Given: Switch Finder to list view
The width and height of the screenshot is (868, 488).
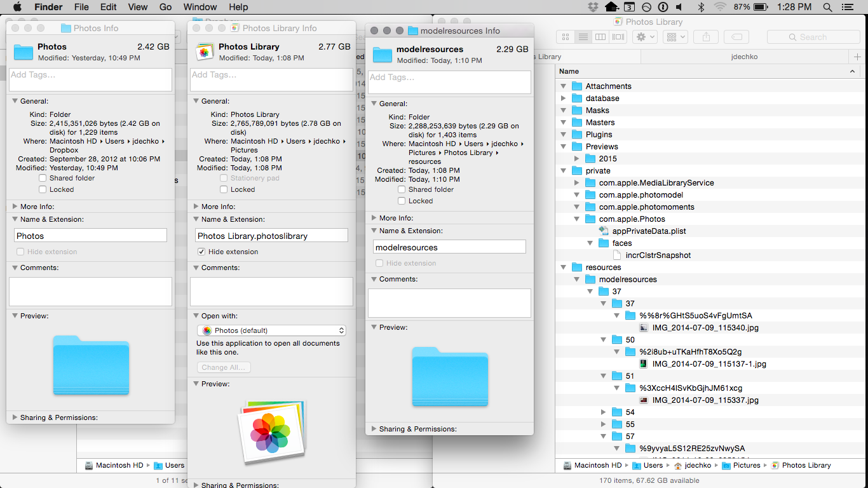Looking at the screenshot, I should tap(583, 37).
